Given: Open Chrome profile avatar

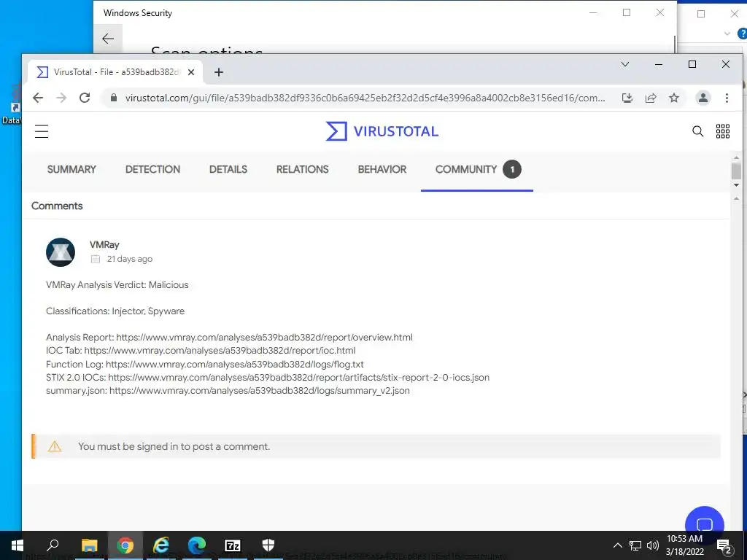Looking at the screenshot, I should (703, 98).
